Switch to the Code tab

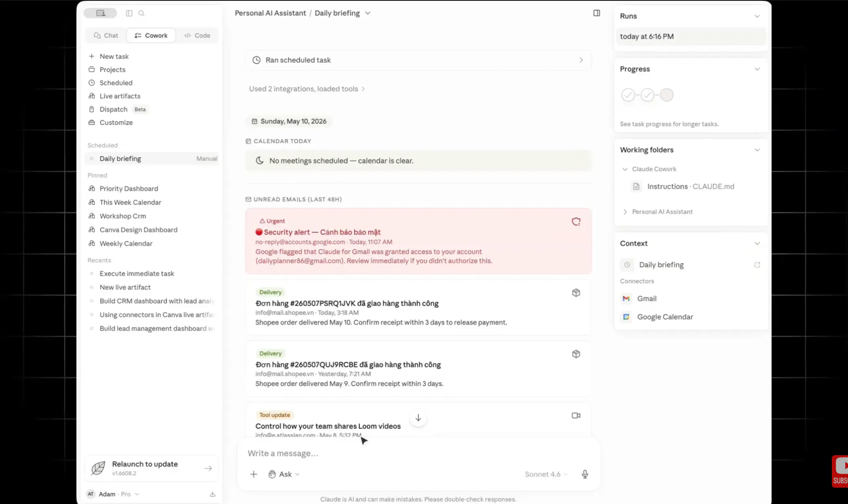(x=197, y=35)
